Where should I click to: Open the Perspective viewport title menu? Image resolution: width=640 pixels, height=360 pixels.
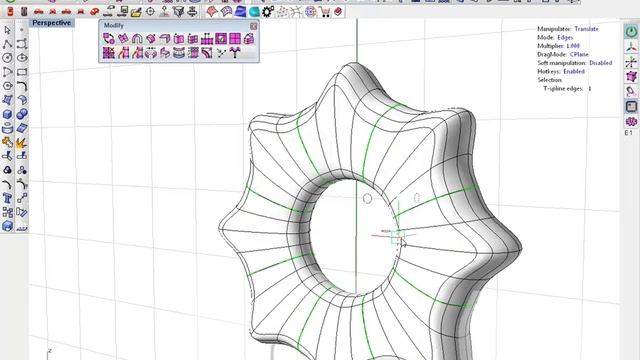51,23
